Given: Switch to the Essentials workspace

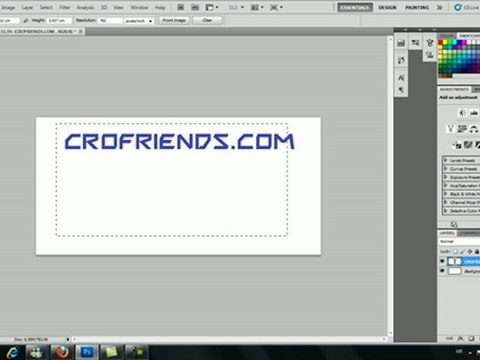Looking at the screenshot, I should click(x=355, y=7).
